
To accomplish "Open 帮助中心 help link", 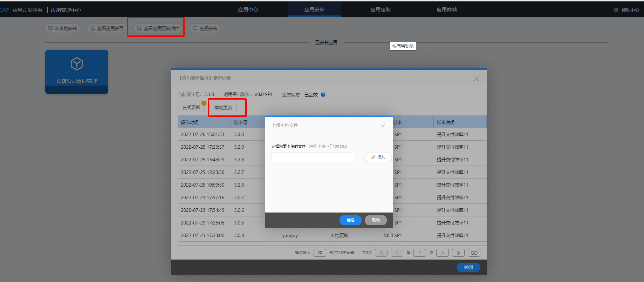I will [627, 10].
